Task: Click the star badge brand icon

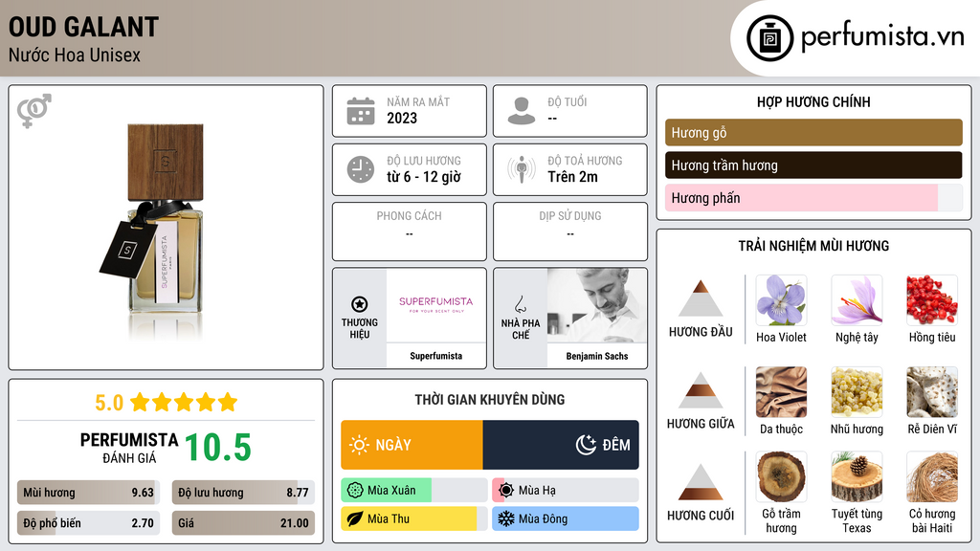Action: (360, 304)
